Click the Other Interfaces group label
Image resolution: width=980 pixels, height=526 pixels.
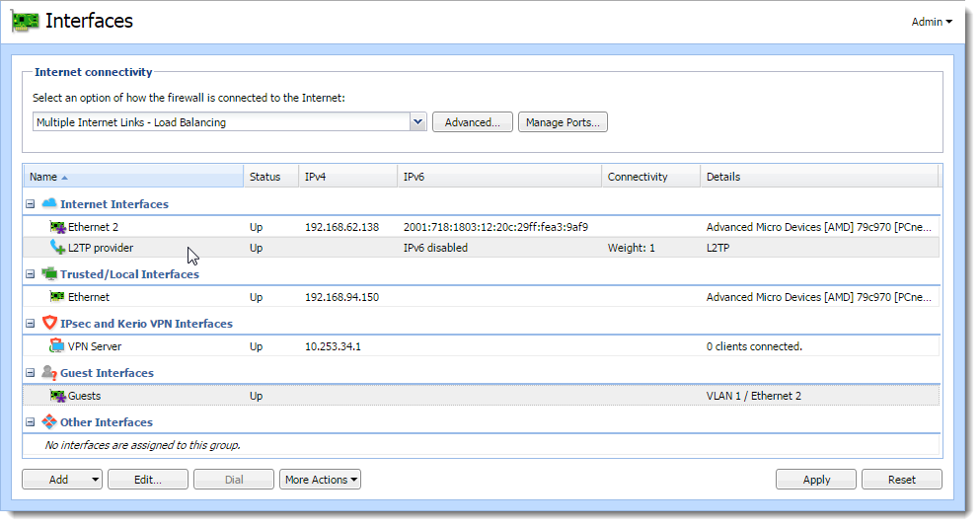click(x=107, y=422)
